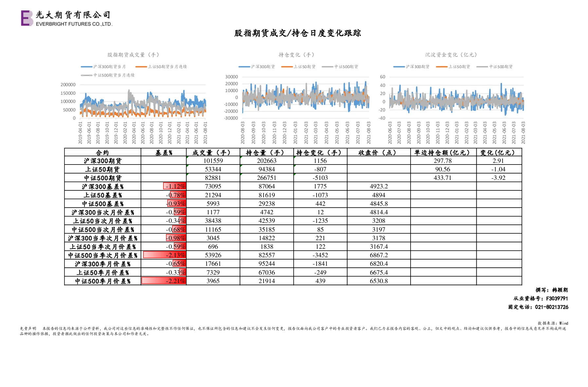
Task: Click the Everbright Futures purple logo icon
Action: [27, 18]
